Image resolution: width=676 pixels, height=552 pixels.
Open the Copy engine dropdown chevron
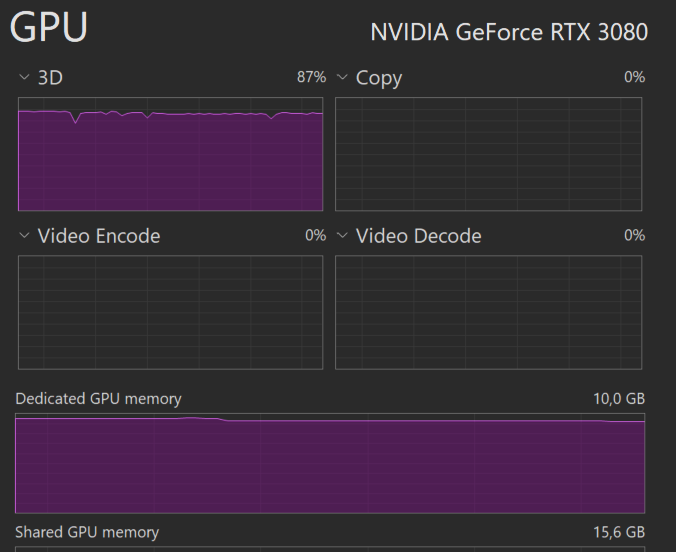[x=342, y=78]
